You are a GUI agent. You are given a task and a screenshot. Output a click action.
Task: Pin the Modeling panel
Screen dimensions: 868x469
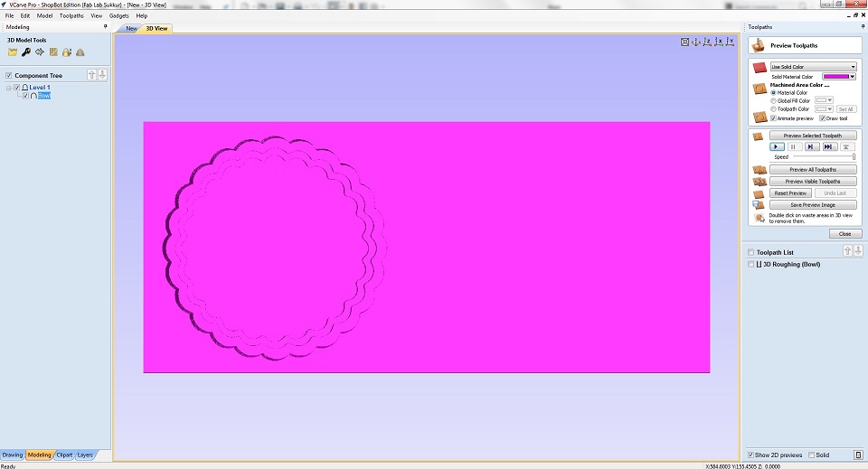point(105,26)
